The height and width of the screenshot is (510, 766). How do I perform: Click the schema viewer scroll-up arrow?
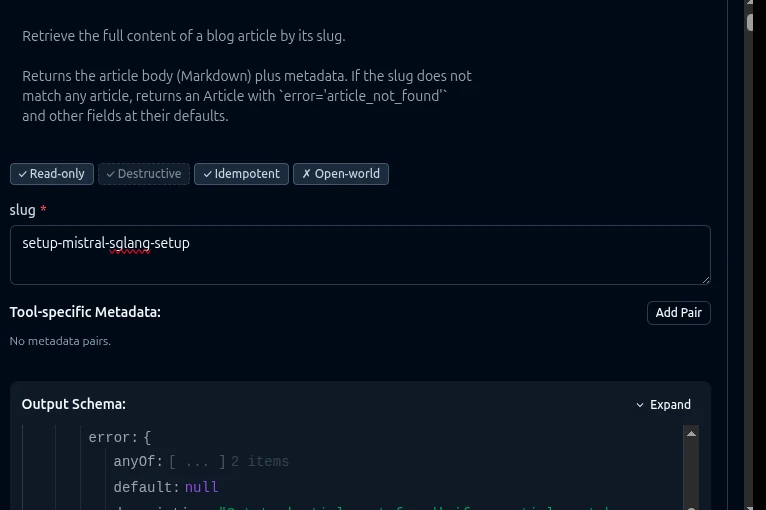pos(691,433)
